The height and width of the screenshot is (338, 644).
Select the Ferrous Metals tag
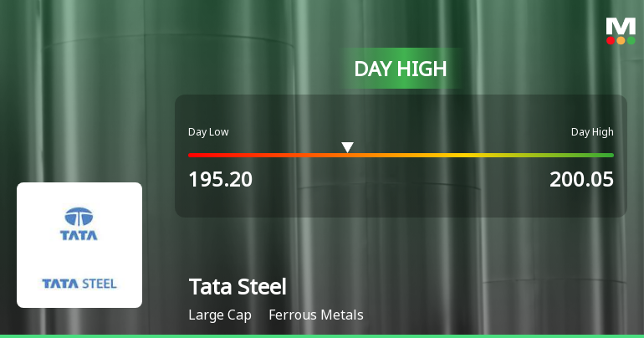316,315
